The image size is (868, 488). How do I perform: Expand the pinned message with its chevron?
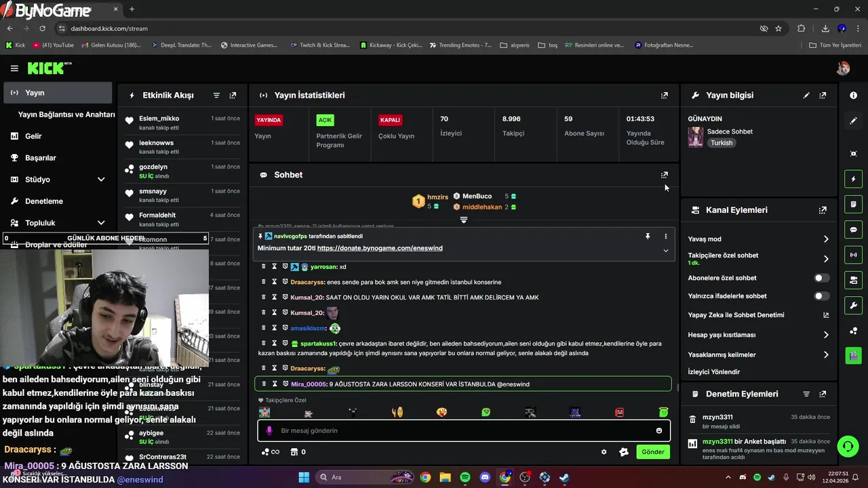pos(666,251)
